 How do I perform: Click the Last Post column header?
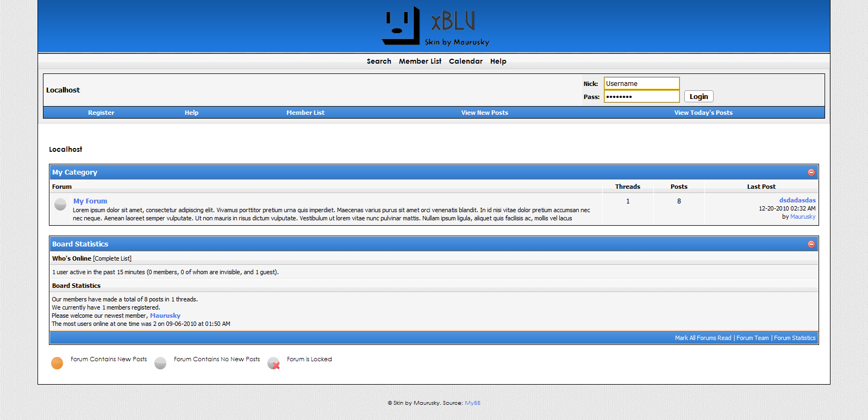[x=761, y=187]
